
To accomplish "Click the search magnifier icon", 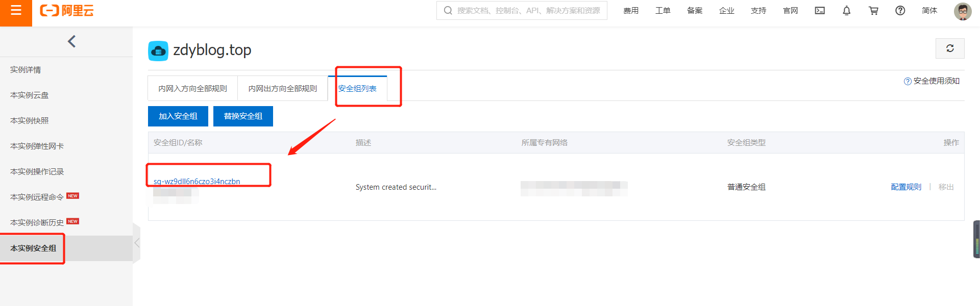I will click(x=448, y=10).
